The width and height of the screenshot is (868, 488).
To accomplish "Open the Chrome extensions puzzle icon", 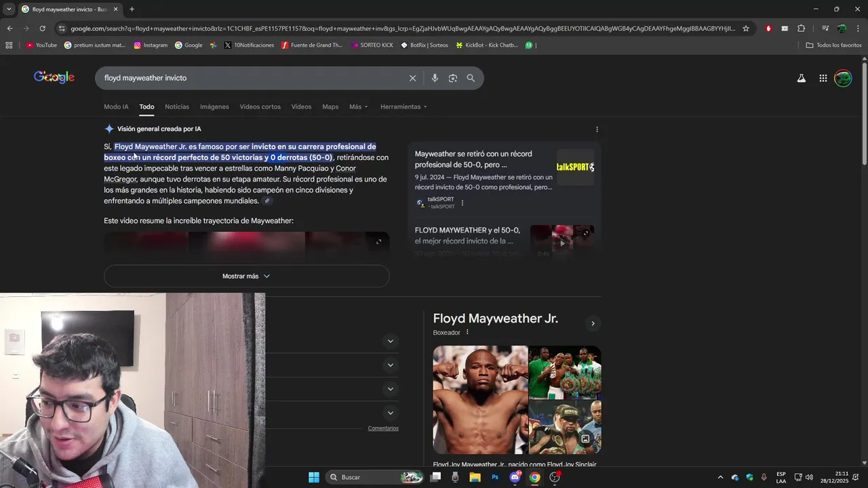I will (x=801, y=28).
